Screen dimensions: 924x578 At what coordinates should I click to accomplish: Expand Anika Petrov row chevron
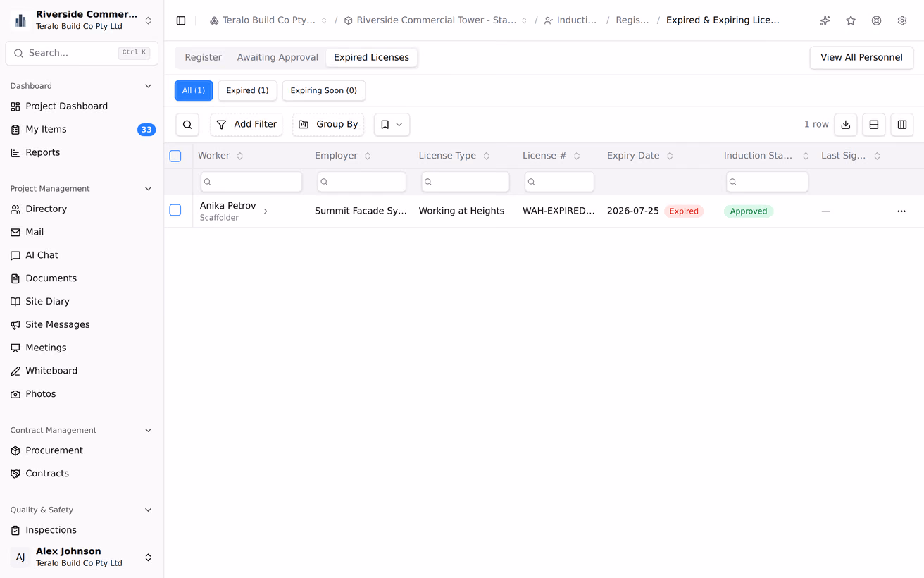click(266, 211)
